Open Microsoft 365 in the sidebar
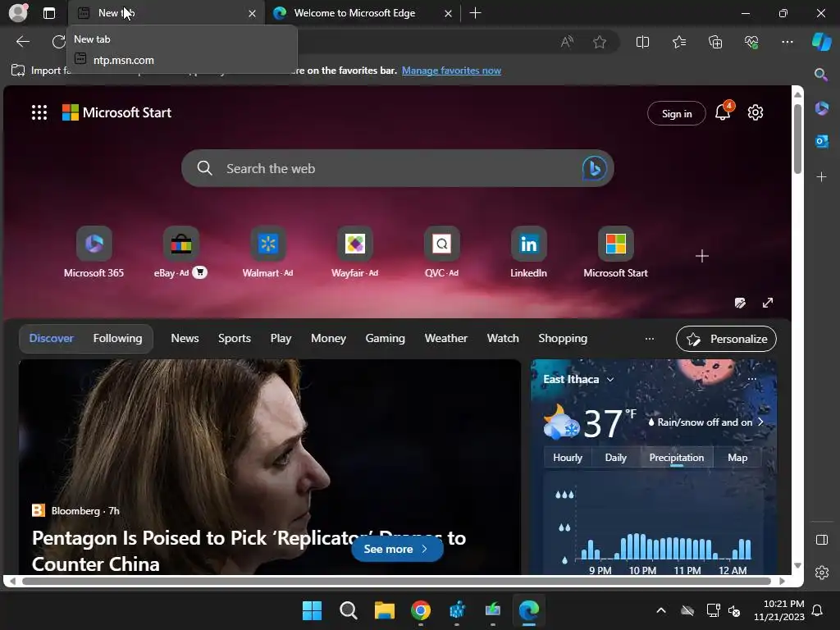The height and width of the screenshot is (630, 840). pyautogui.click(x=821, y=109)
